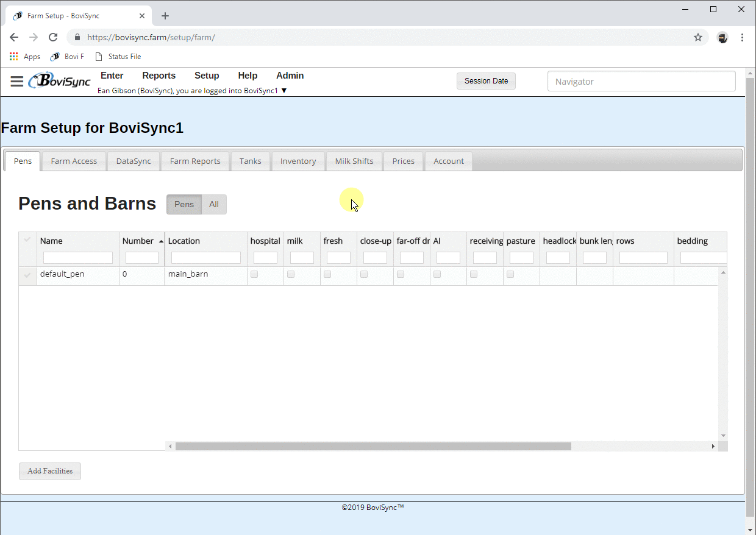
Task: Open a new browser tab
Action: point(165,16)
